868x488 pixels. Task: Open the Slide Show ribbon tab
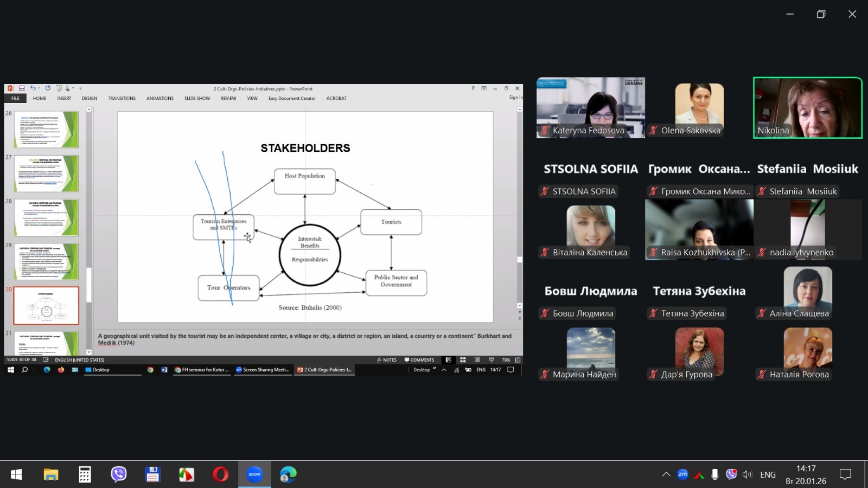coord(197,98)
